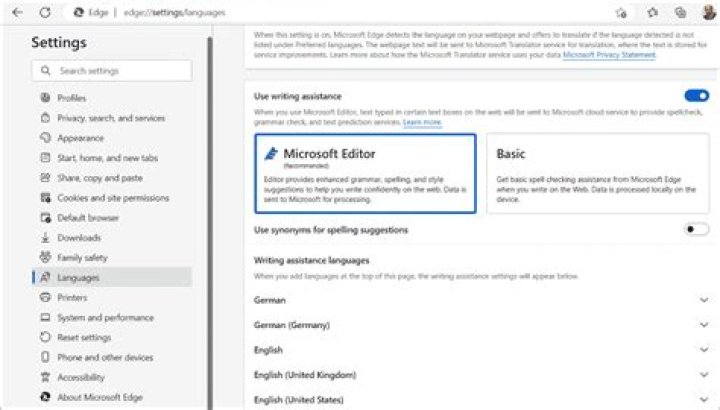Click the Downloads icon in sidebar
Screen dimensions: 720x410
45,237
